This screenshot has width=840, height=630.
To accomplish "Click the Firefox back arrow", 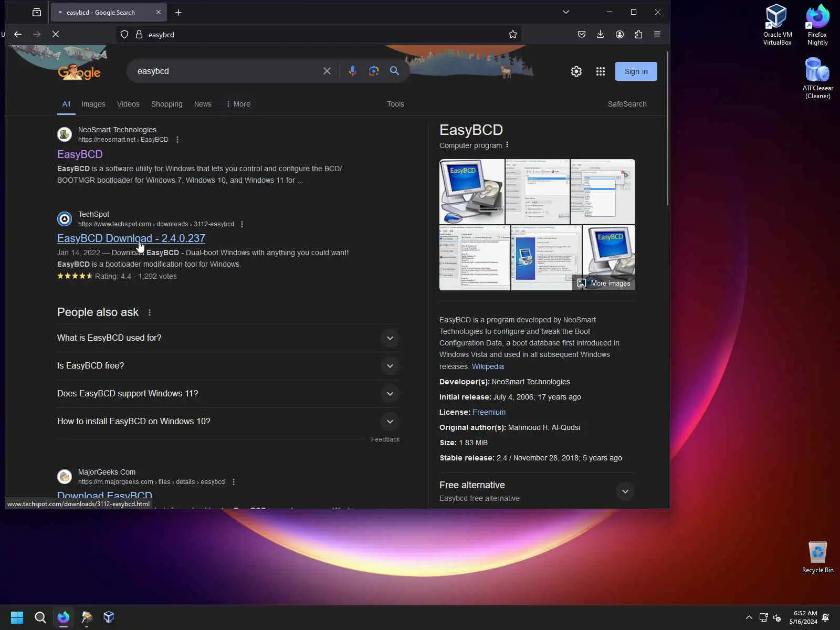I will click(x=18, y=34).
